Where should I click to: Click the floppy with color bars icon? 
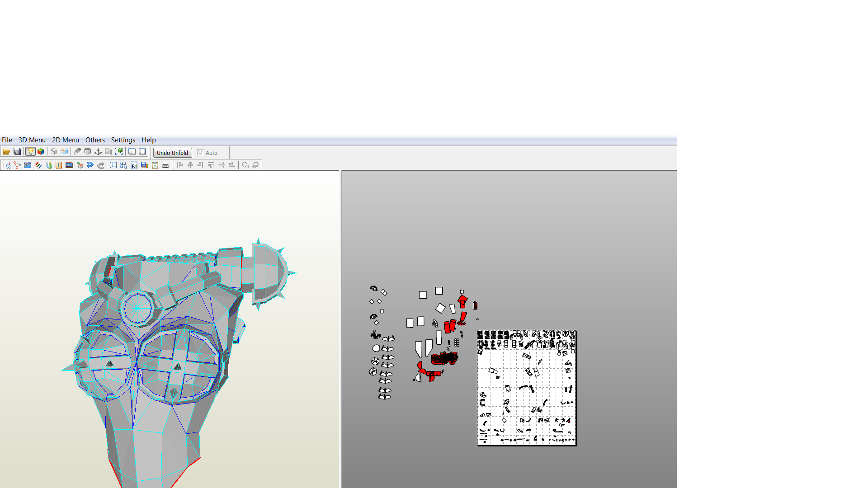(145, 165)
